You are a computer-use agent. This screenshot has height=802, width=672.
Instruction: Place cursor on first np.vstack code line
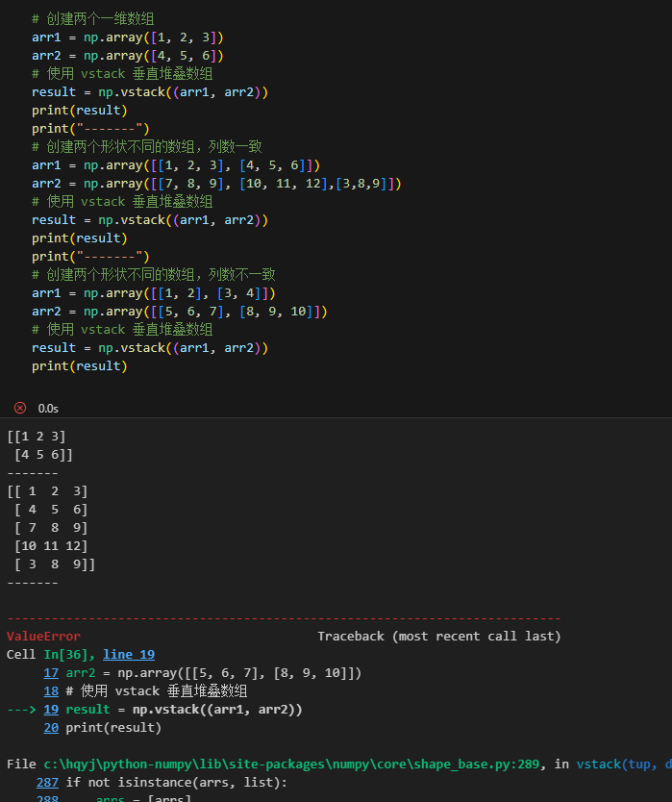pos(150,92)
